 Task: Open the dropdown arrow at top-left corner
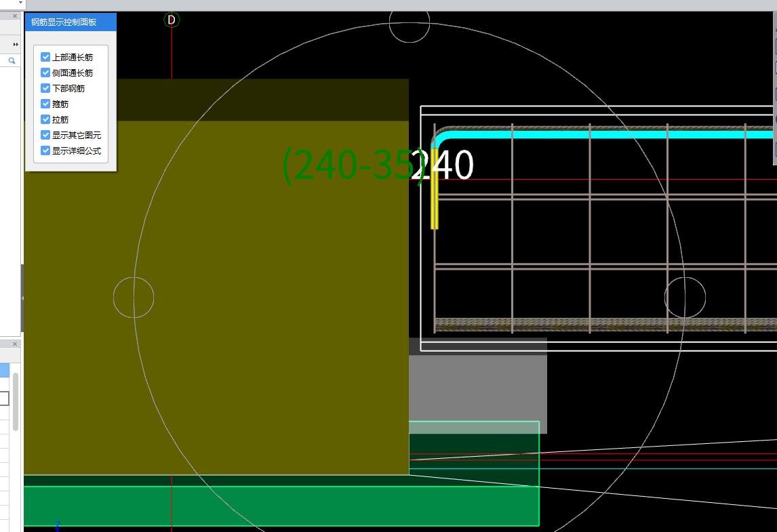pyautogui.click(x=20, y=3)
